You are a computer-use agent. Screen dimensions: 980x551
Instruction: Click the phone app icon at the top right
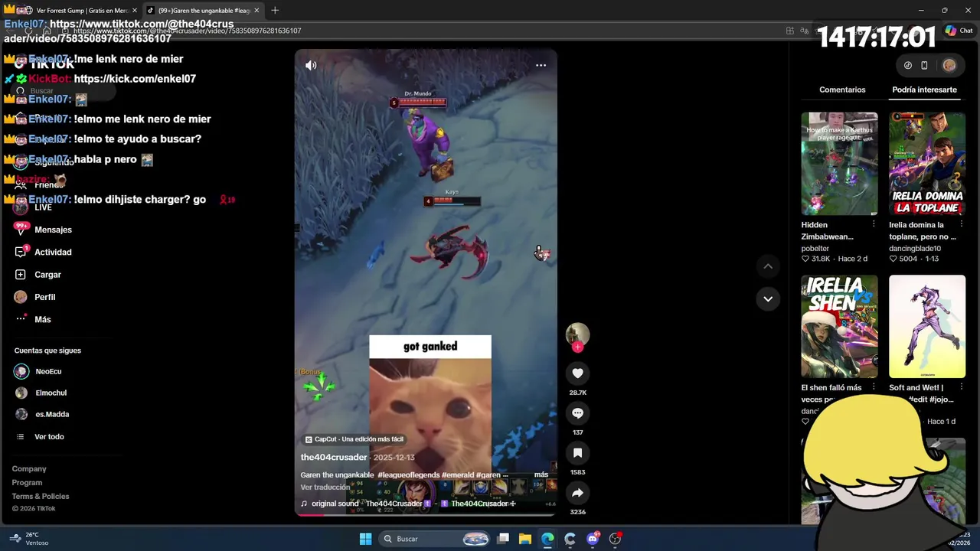(x=924, y=65)
